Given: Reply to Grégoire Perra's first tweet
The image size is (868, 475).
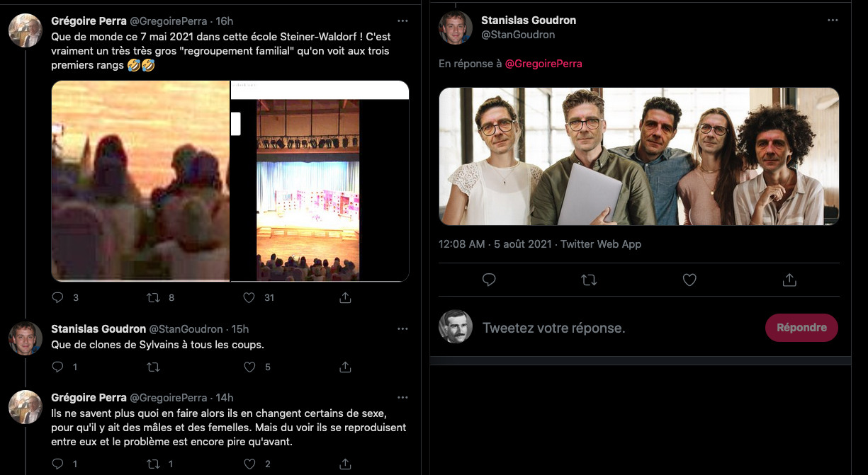Looking at the screenshot, I should pyautogui.click(x=58, y=298).
